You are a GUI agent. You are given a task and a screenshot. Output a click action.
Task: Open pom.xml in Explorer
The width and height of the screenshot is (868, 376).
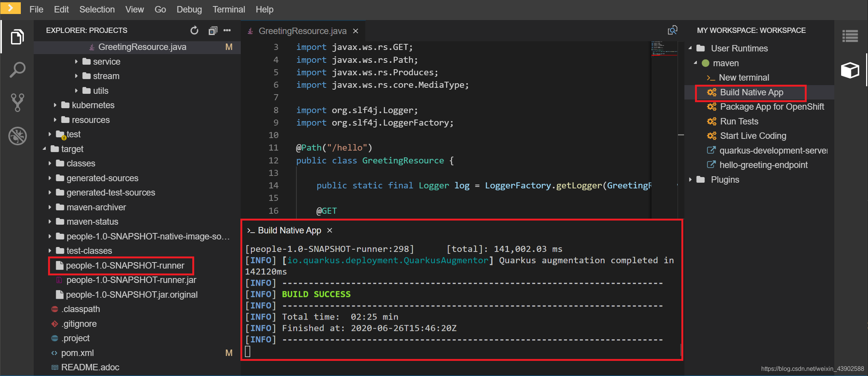pos(77,353)
